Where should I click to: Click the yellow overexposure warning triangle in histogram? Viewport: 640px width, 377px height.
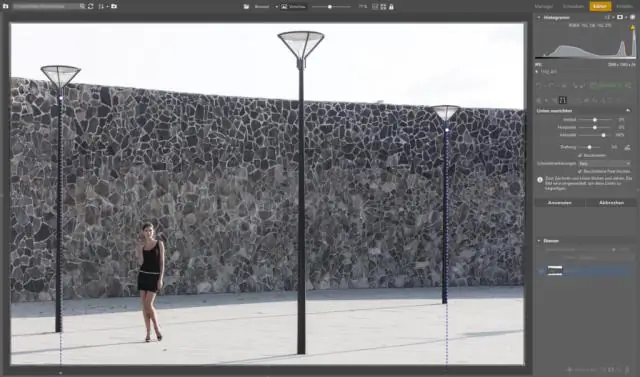[x=633, y=28]
